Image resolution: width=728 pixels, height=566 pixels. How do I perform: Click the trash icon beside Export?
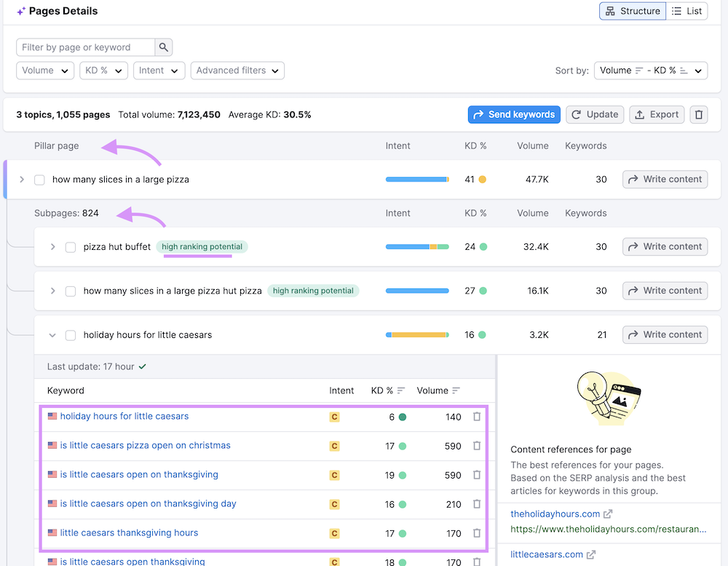click(x=699, y=114)
